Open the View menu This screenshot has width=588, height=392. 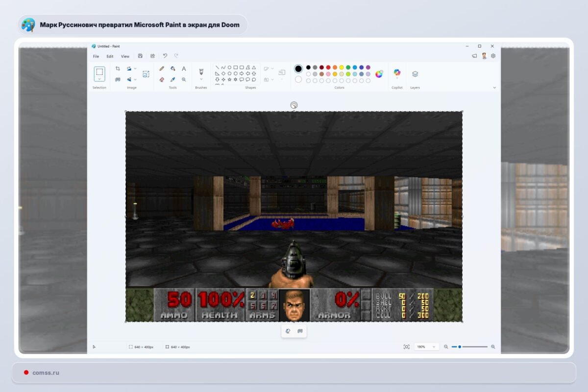pos(125,56)
